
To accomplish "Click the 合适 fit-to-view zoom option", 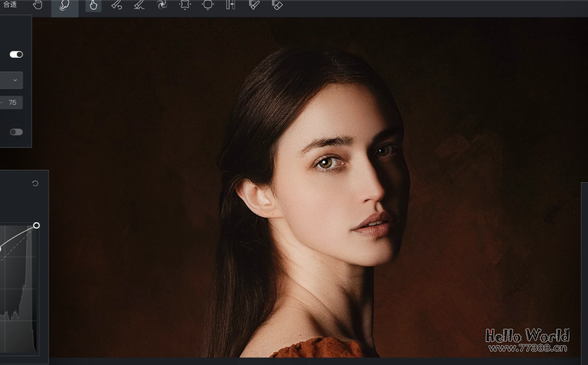I will pos(10,5).
